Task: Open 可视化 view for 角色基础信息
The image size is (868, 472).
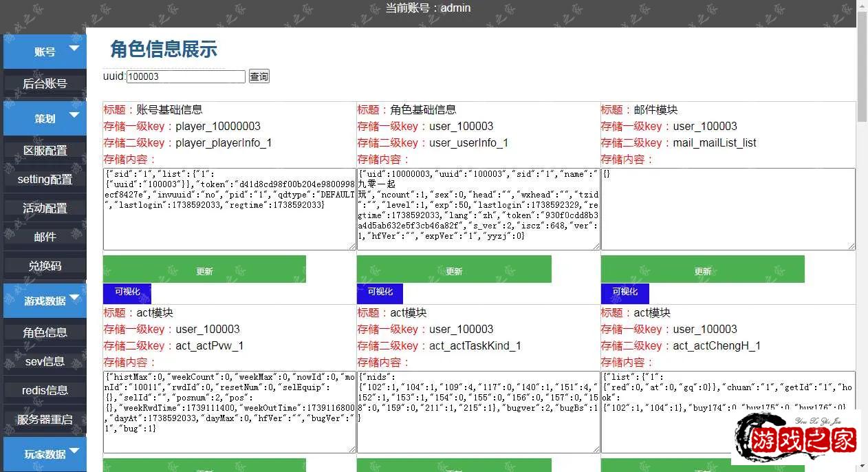Action: (x=379, y=292)
